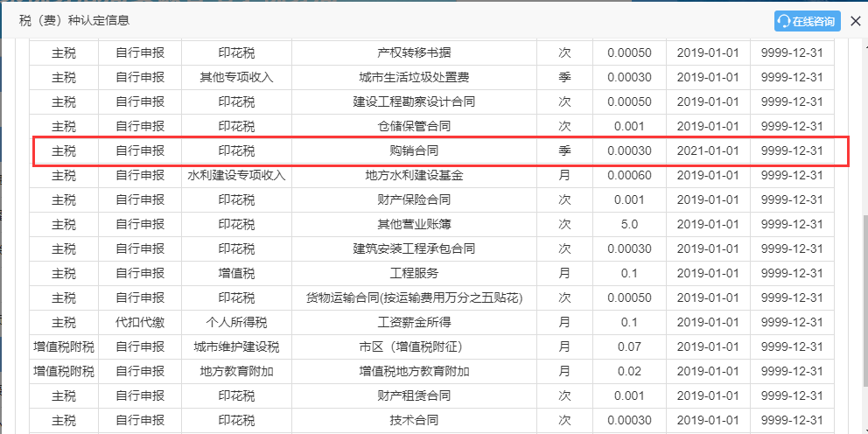Select the 地方水利建设基金 cell
Viewport: 868px width, 434px height.
[x=414, y=176]
